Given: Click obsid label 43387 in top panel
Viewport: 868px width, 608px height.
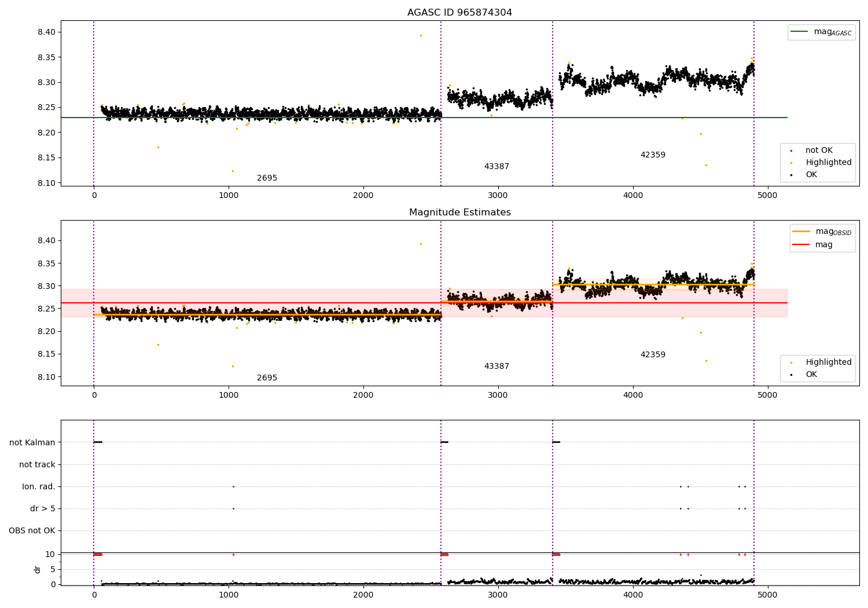Looking at the screenshot, I should click(496, 167).
